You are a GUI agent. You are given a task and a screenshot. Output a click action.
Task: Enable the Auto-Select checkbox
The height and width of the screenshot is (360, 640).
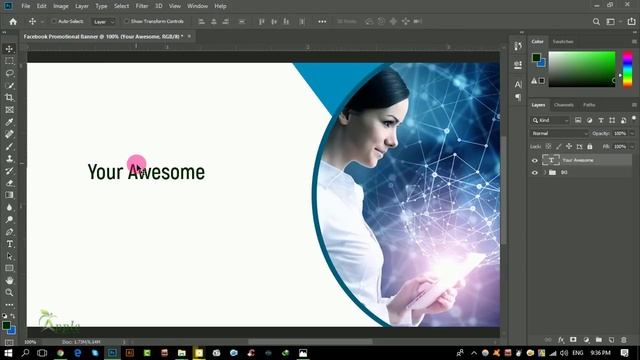pyautogui.click(x=53, y=21)
